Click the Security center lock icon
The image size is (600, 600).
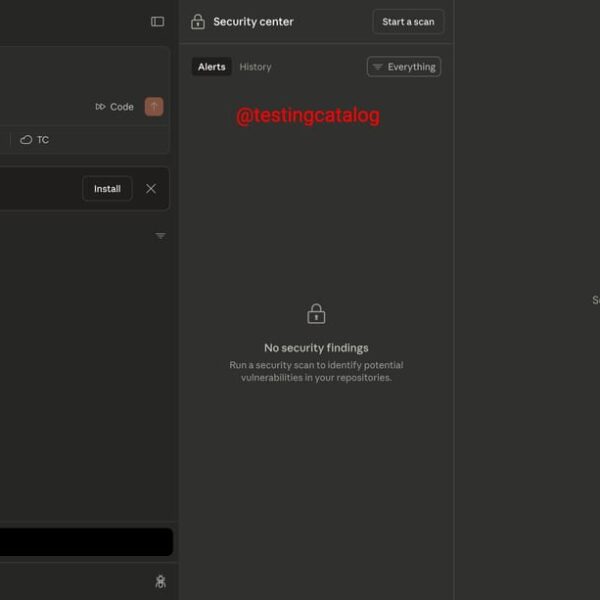pyautogui.click(x=198, y=21)
